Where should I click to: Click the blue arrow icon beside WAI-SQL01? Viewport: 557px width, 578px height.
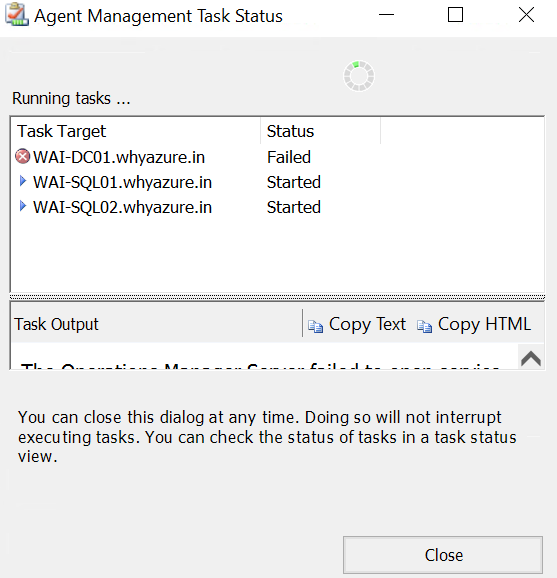(x=23, y=181)
